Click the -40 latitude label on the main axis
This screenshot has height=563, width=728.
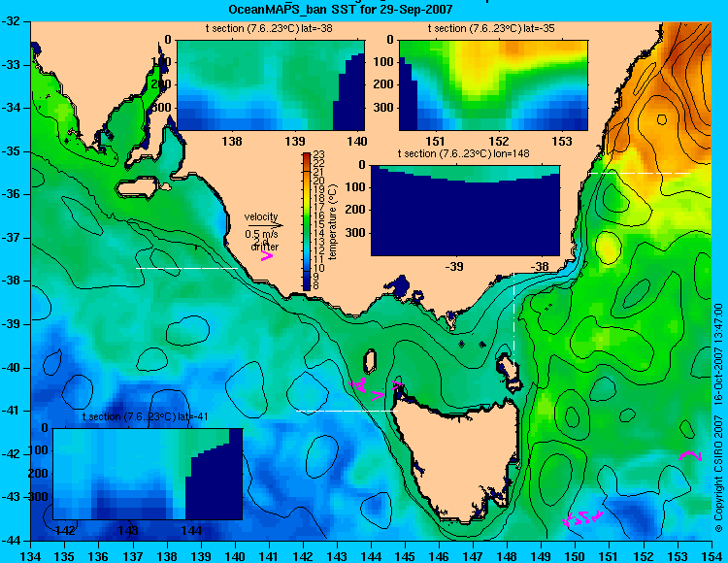pyautogui.click(x=11, y=368)
